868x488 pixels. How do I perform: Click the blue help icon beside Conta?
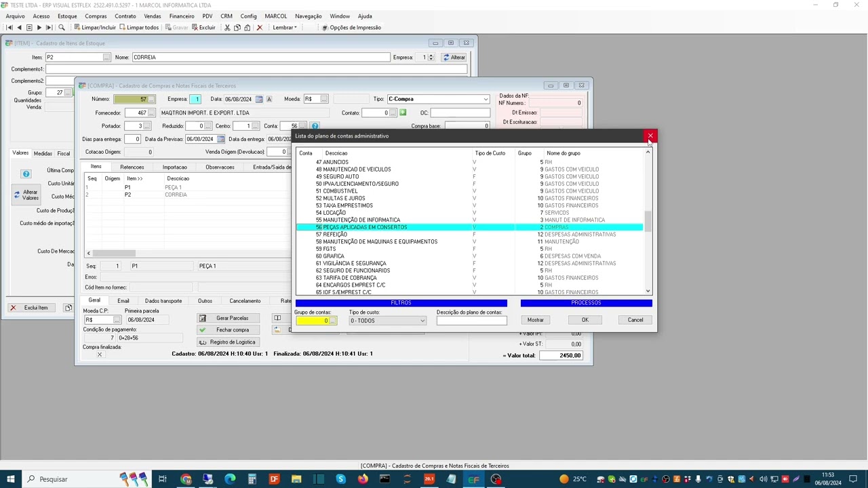(315, 126)
